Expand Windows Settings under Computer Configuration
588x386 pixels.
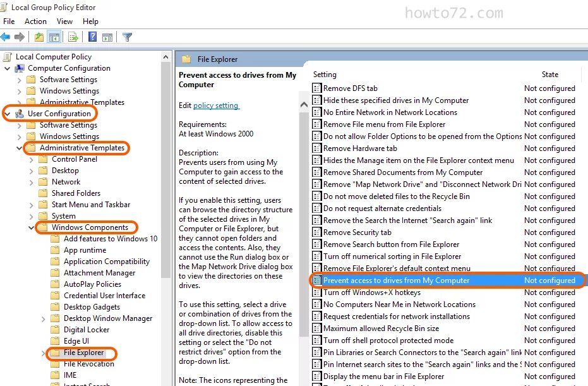click(x=19, y=91)
